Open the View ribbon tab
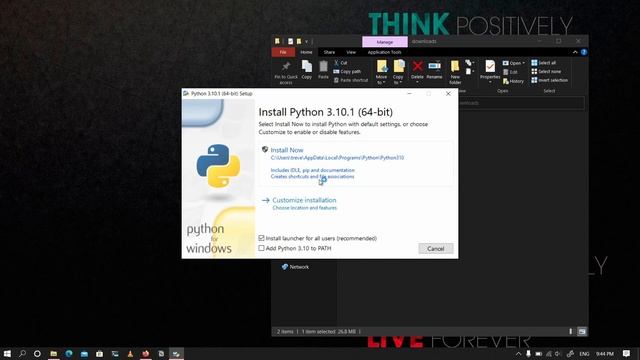This screenshot has width=640, height=360. 351,52
